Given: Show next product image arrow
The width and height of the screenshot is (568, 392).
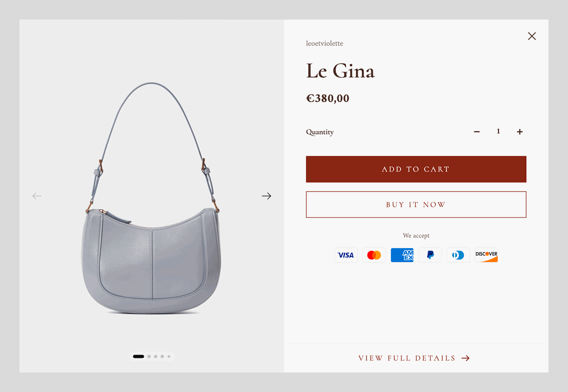Looking at the screenshot, I should [x=266, y=196].
